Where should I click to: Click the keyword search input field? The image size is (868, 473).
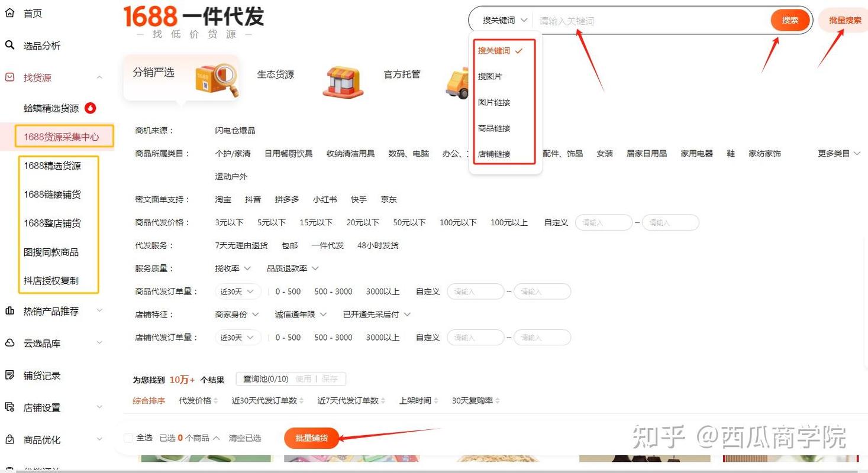click(651, 21)
